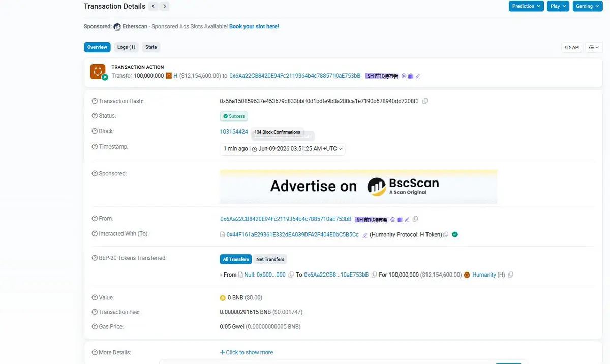Click the 134 Block Confirmations badge
610x364 pixels.
click(277, 132)
